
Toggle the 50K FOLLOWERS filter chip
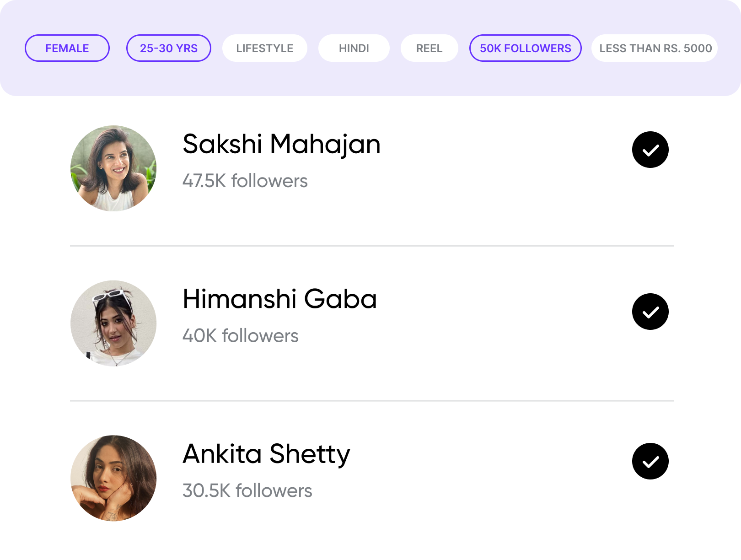point(525,48)
